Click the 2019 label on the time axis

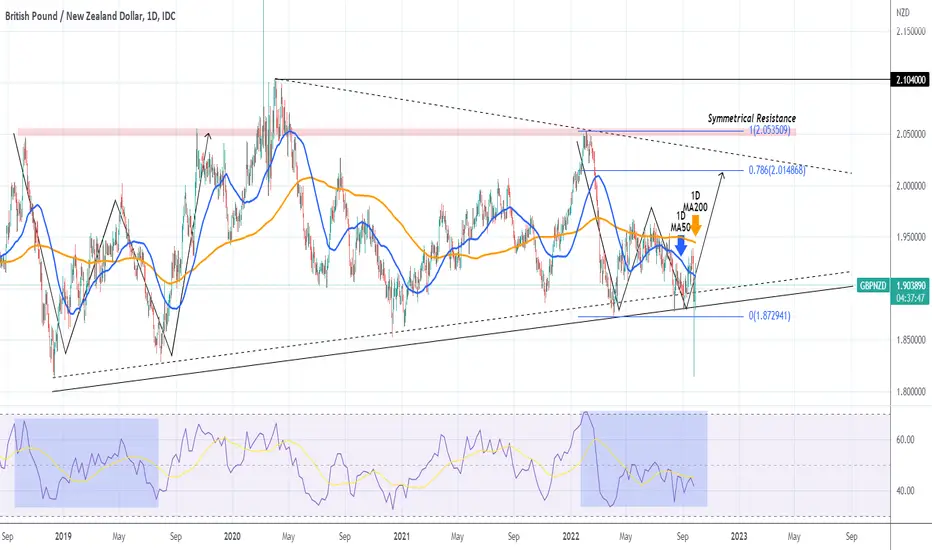[x=63, y=536]
